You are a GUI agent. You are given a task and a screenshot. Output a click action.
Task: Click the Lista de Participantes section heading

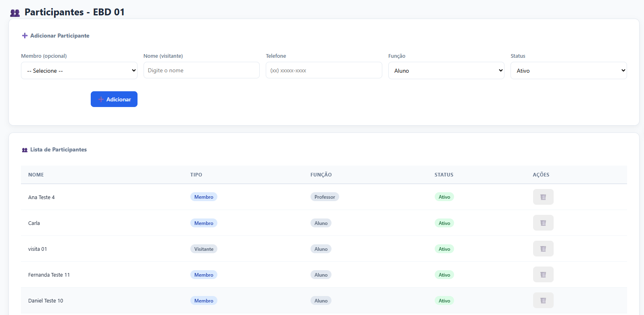(x=58, y=149)
